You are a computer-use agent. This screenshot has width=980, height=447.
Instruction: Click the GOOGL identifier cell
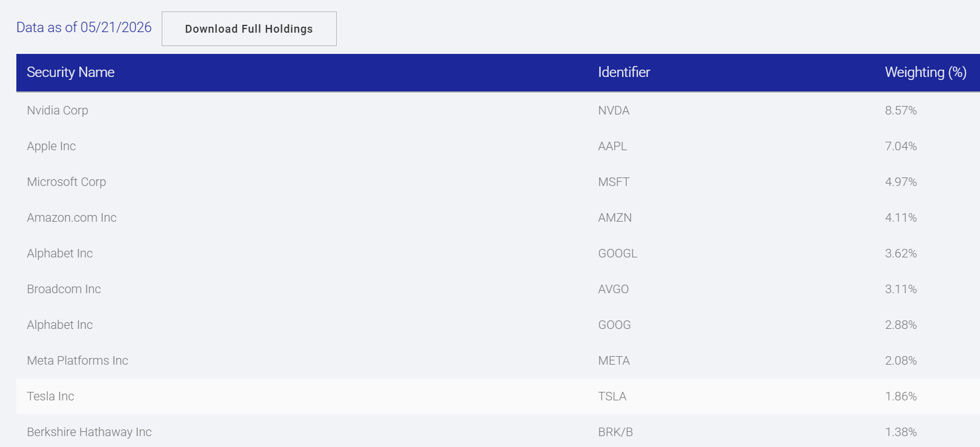[x=618, y=253]
